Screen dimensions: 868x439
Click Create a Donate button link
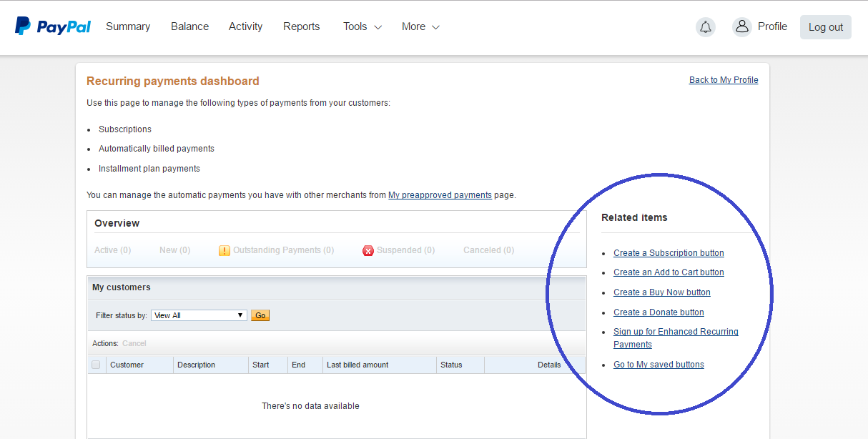coord(659,312)
